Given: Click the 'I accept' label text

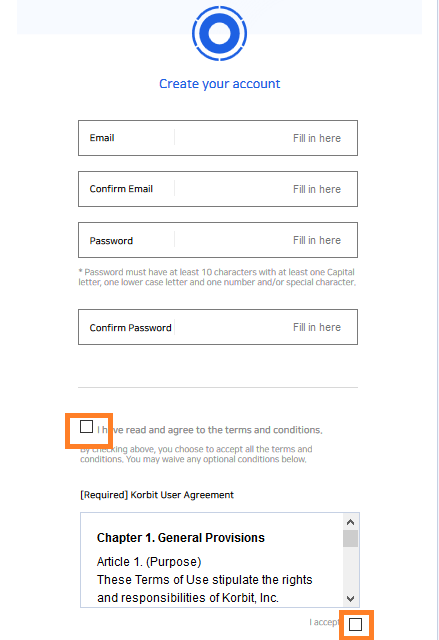Looking at the screenshot, I should 324,622.
